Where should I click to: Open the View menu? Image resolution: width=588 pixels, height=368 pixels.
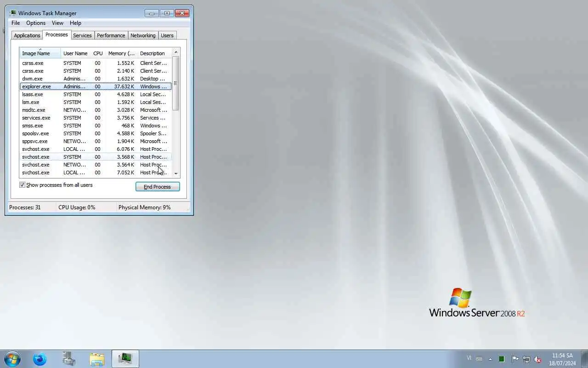click(57, 23)
